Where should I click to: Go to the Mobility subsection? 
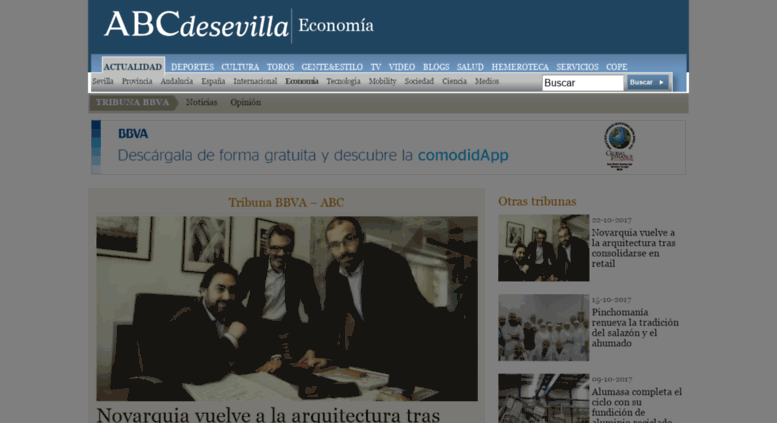383,81
